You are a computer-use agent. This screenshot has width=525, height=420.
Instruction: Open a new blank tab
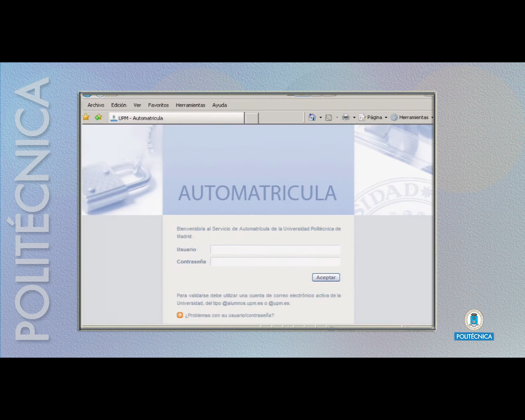coord(251,118)
